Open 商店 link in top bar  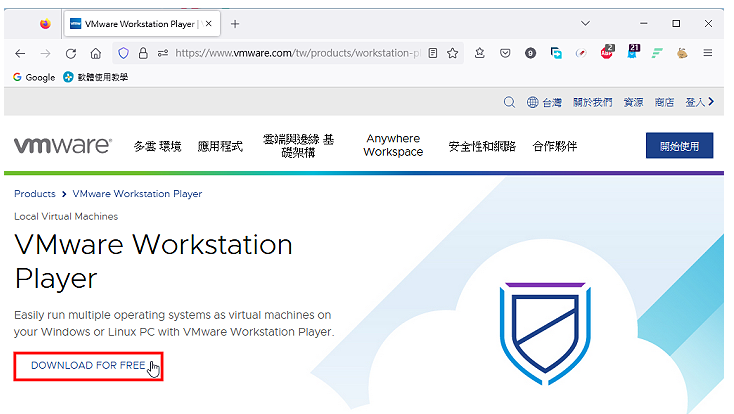point(664,102)
